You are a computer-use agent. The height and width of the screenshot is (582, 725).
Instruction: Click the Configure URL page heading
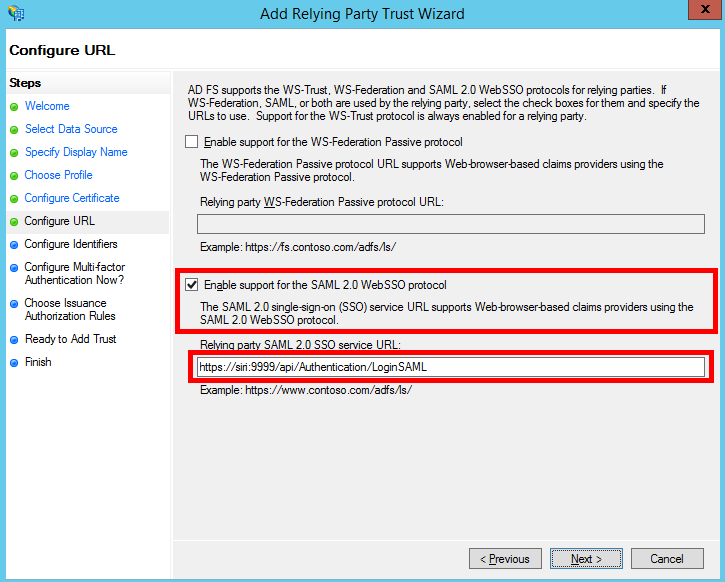[62, 50]
